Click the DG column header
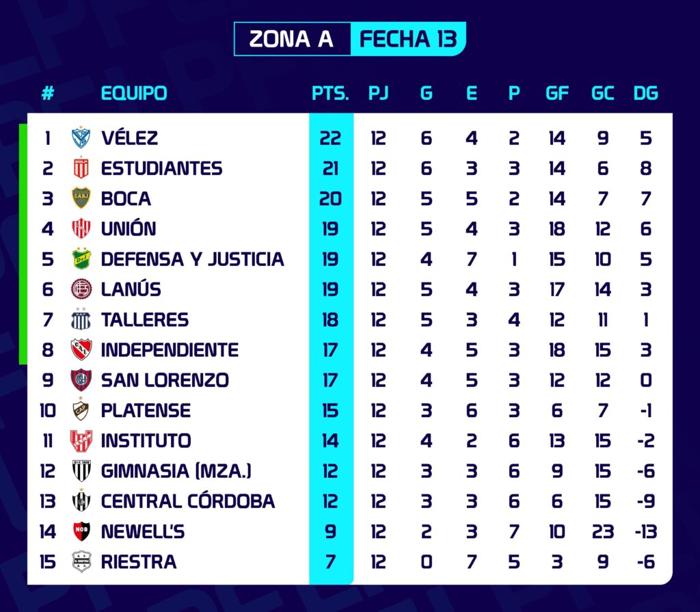Screen dimensions: 700x612 [x=645, y=94]
